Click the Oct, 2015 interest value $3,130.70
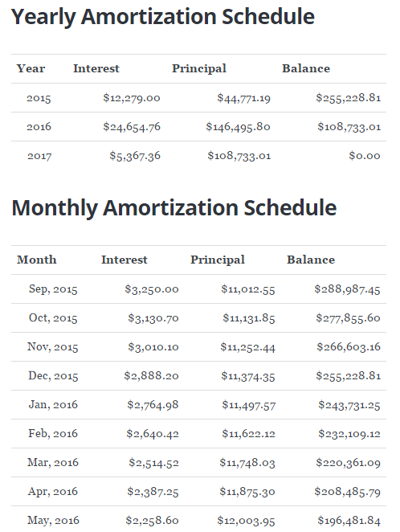 coord(153,318)
